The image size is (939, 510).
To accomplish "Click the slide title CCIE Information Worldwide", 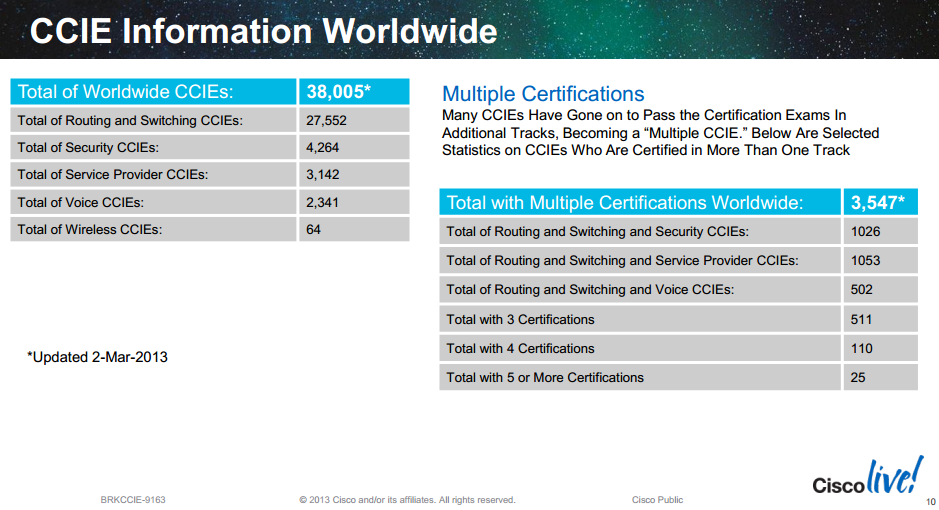I will pos(263,30).
